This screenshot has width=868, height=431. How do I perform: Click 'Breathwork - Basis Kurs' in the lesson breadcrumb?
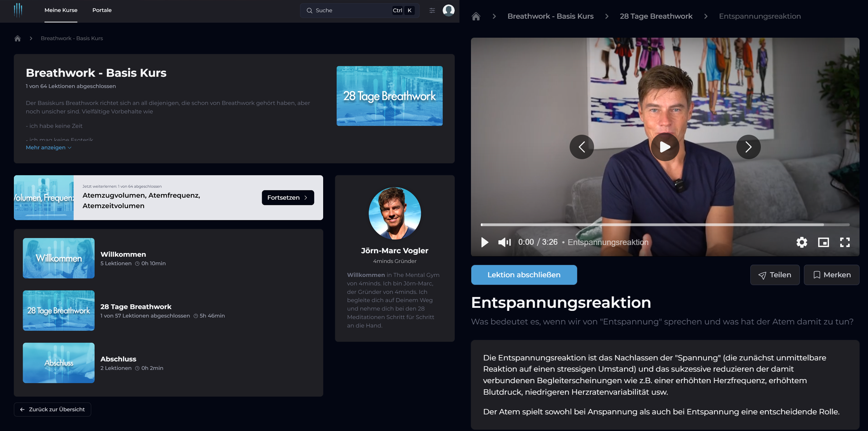[550, 16]
